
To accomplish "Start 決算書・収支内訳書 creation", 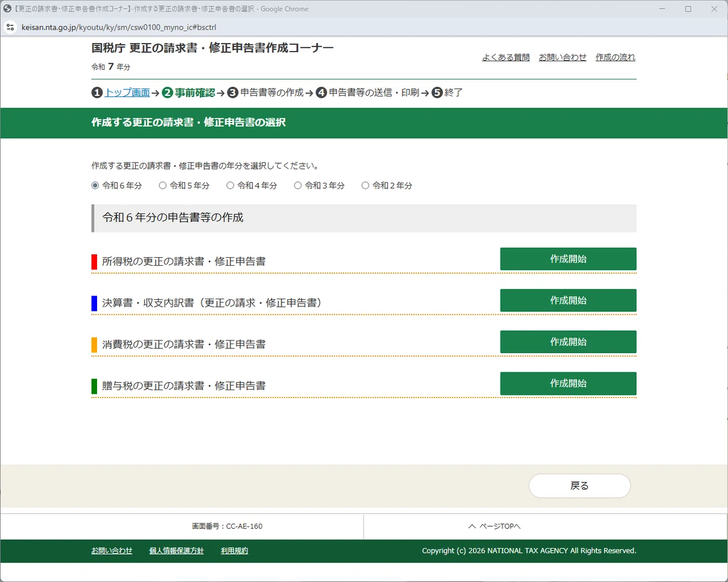I will click(x=568, y=300).
